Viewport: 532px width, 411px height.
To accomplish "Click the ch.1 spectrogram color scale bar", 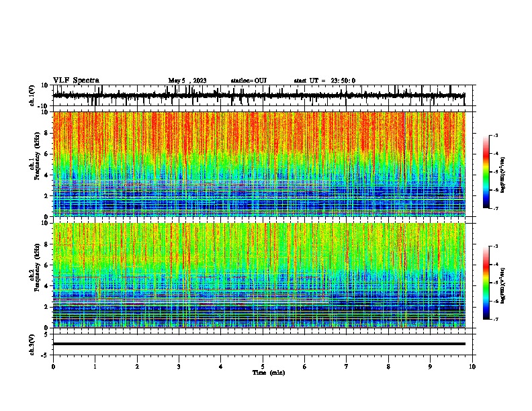I will (x=486, y=172).
